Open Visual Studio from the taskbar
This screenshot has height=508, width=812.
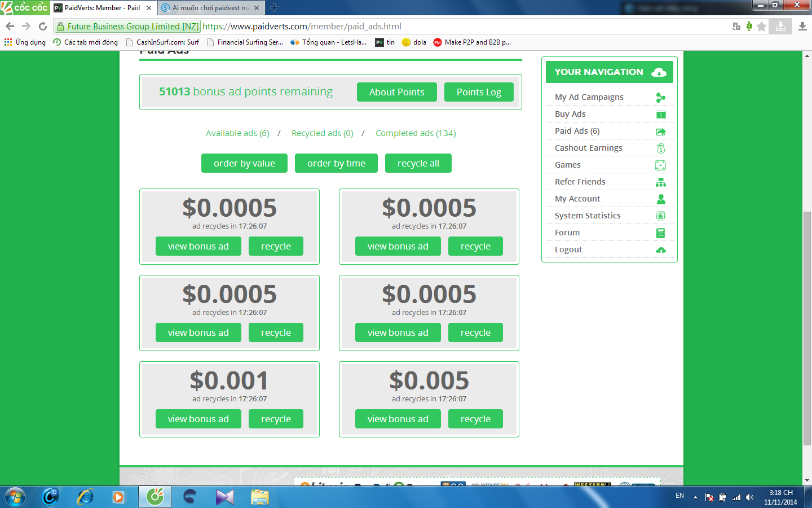pos(224,497)
